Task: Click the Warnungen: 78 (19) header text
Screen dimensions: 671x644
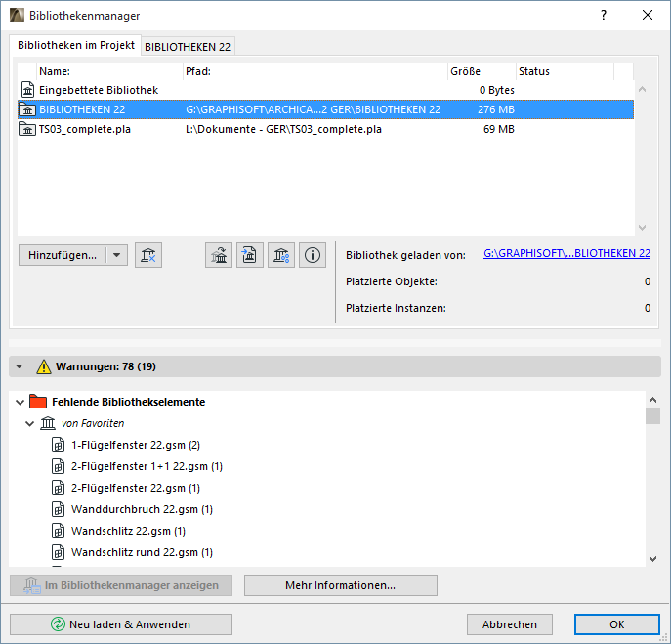Action: click(x=105, y=366)
